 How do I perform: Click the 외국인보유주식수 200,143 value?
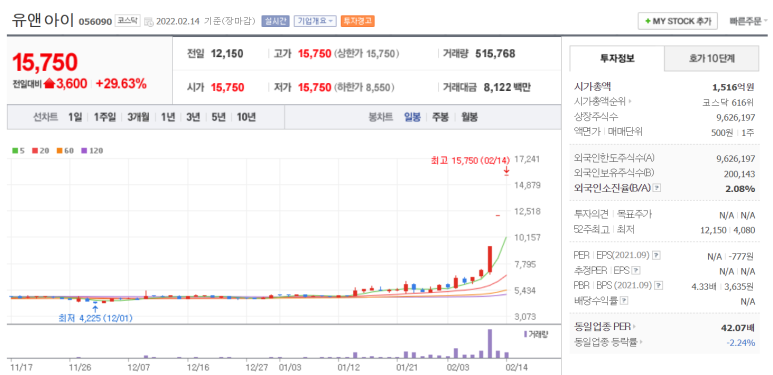[x=740, y=173]
